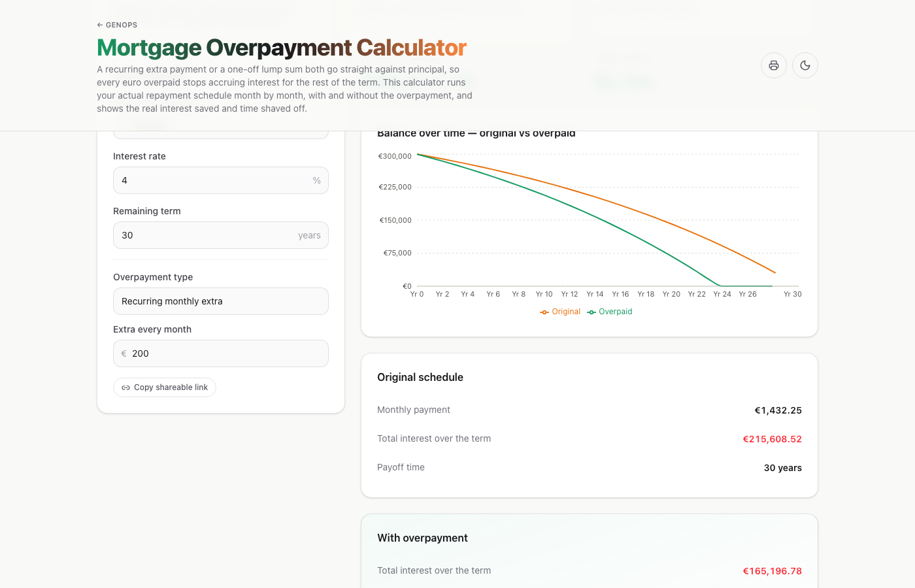Image resolution: width=915 pixels, height=588 pixels.
Task: Click the Yr 6 axis label
Action: tap(493, 294)
